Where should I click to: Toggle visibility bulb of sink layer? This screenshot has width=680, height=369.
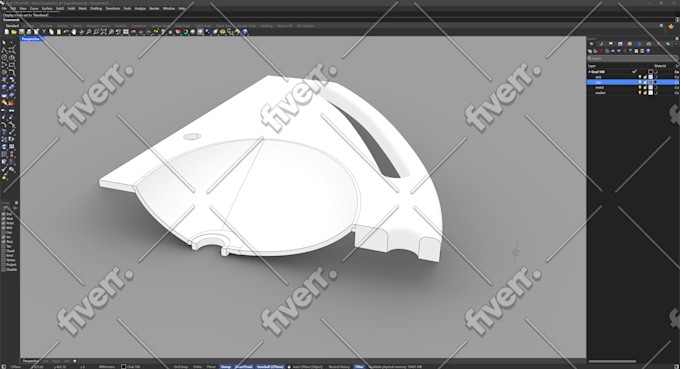click(640, 77)
